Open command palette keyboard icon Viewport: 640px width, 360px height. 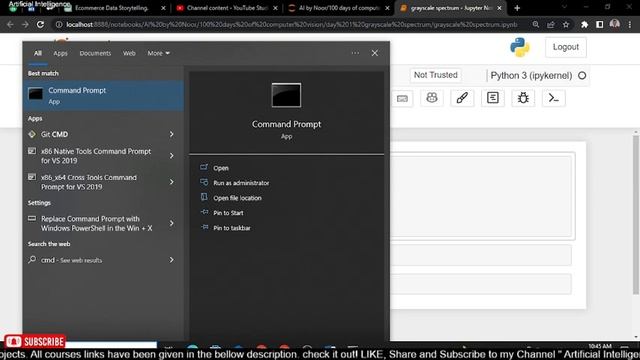coord(402,98)
